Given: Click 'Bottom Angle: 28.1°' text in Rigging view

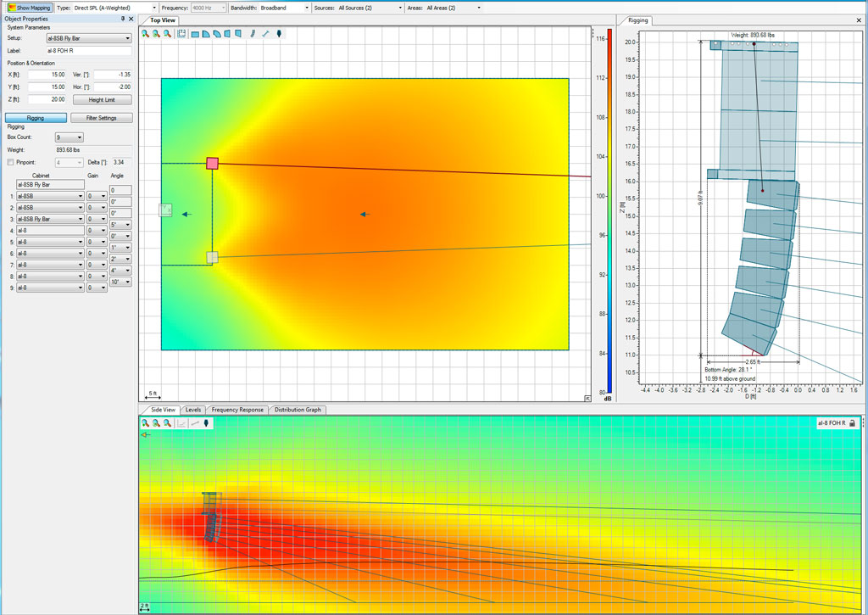Looking at the screenshot, I should tap(728, 370).
